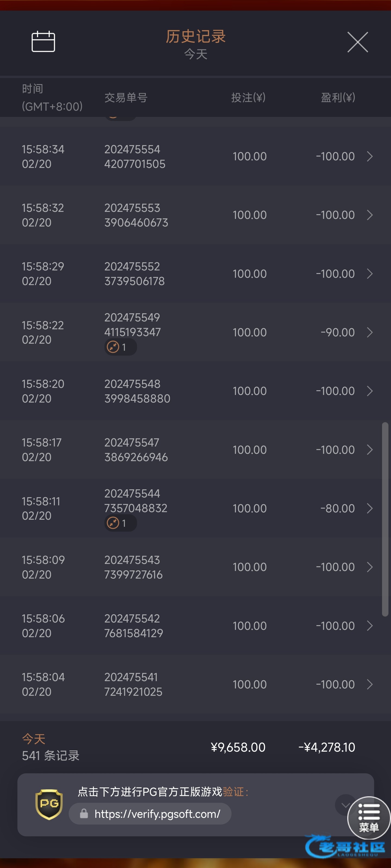Expand details for the 15:58:32 record
The image size is (391, 868).
click(x=370, y=215)
